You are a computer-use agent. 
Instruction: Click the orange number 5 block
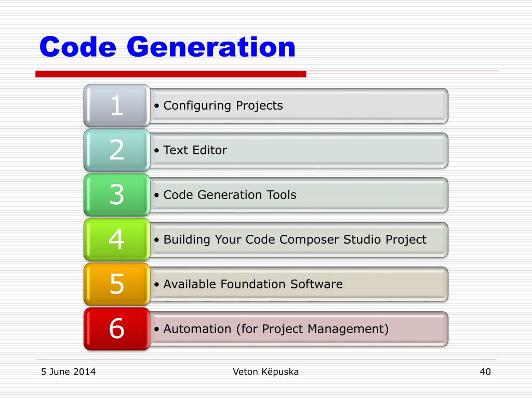(117, 284)
